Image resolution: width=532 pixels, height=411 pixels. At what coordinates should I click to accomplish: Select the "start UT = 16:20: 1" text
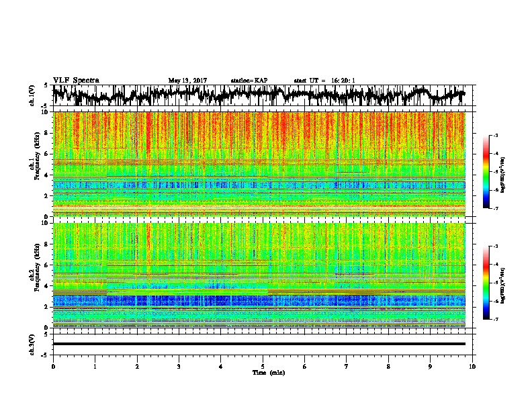(324, 81)
